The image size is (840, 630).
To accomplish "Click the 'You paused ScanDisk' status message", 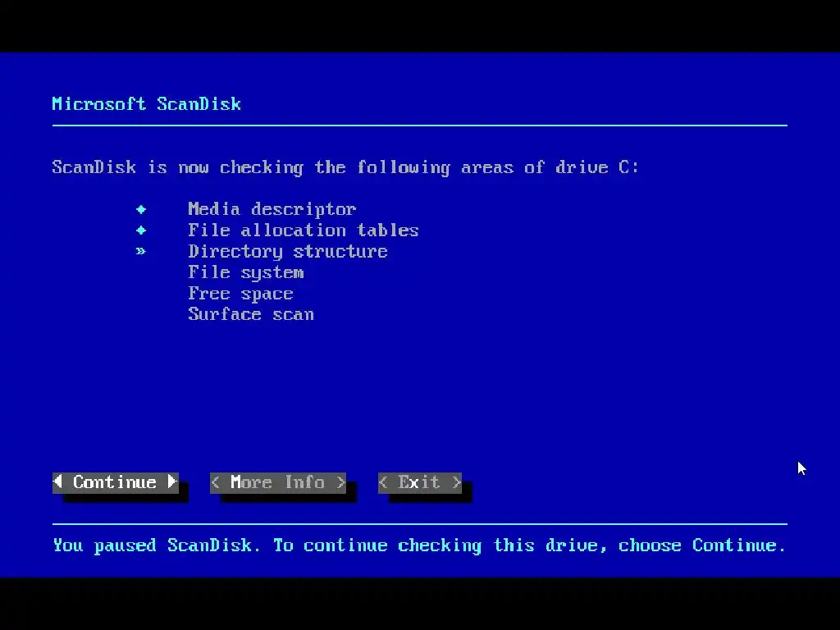I will [419, 546].
